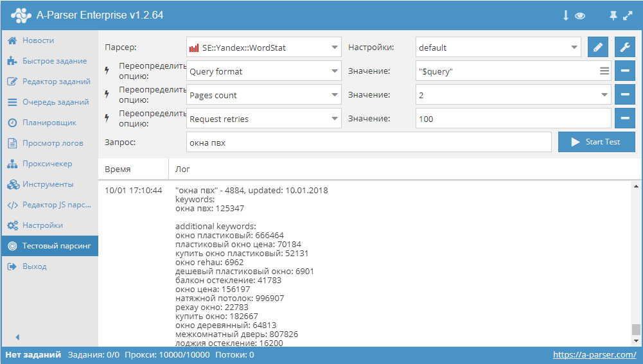The image size is (643, 364).
Task: Click the Прокси: 10000/10000 status
Action: coord(167,354)
